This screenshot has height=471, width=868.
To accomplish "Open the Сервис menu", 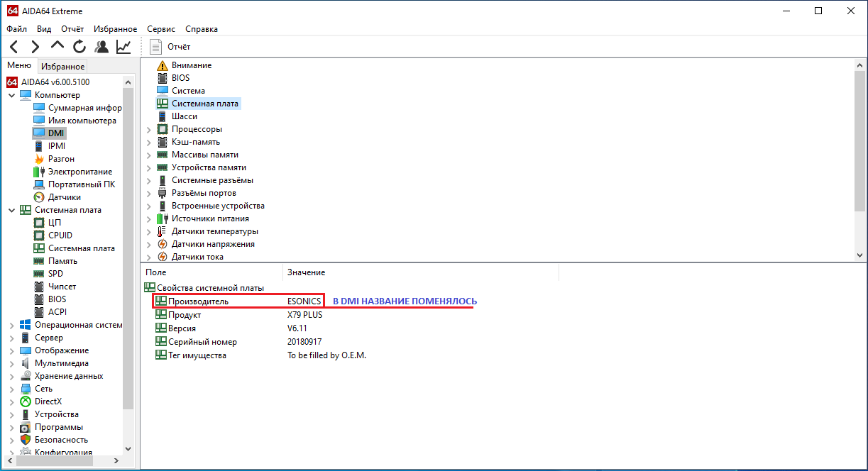I will pos(161,29).
